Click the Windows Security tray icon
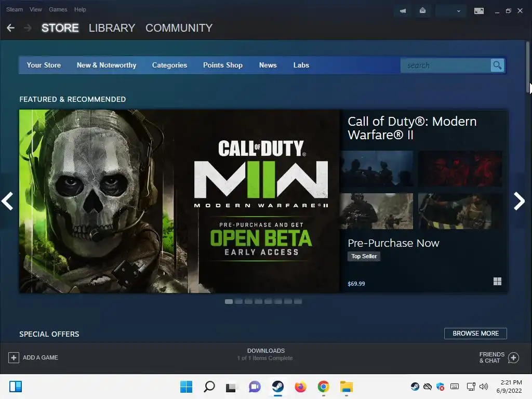532x399 pixels. click(x=441, y=387)
